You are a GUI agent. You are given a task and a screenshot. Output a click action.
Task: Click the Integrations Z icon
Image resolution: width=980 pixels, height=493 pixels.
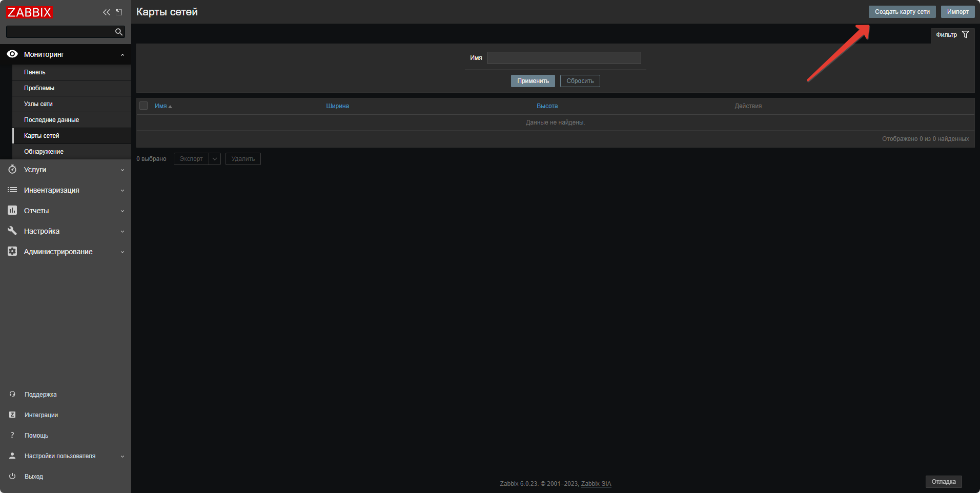pyautogui.click(x=12, y=415)
